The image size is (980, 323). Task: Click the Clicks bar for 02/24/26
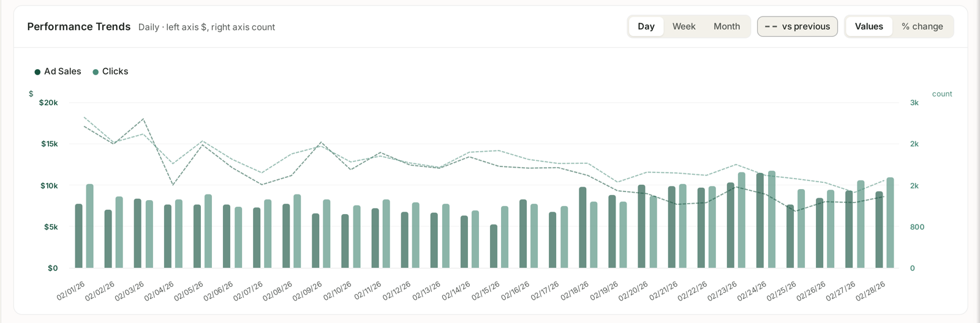772,220
